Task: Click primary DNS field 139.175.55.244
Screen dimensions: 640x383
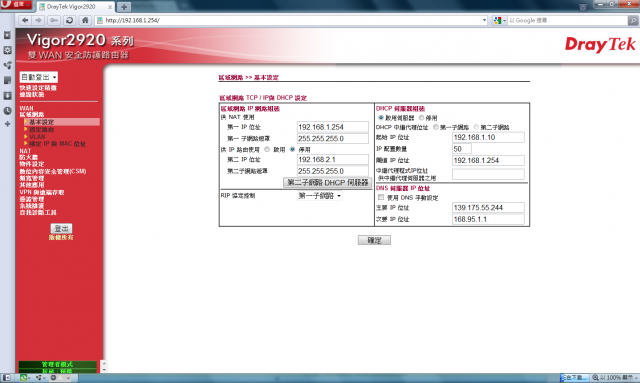Action: click(x=488, y=207)
